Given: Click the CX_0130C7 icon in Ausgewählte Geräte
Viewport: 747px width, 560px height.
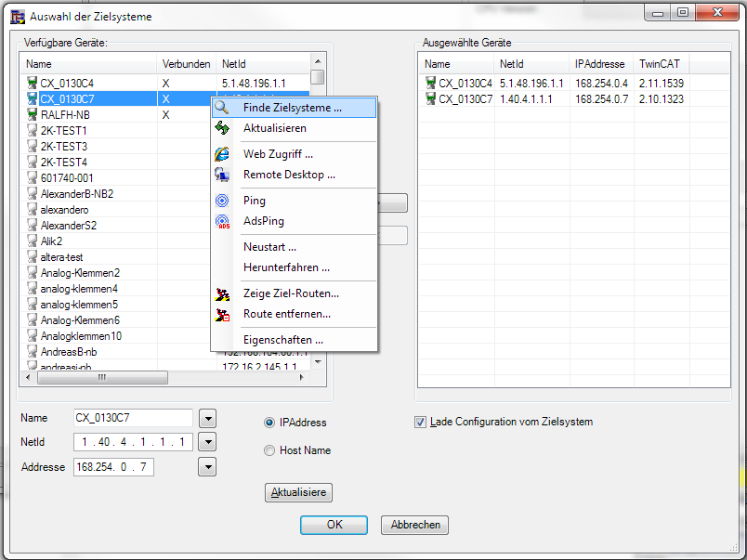Looking at the screenshot, I should point(431,98).
